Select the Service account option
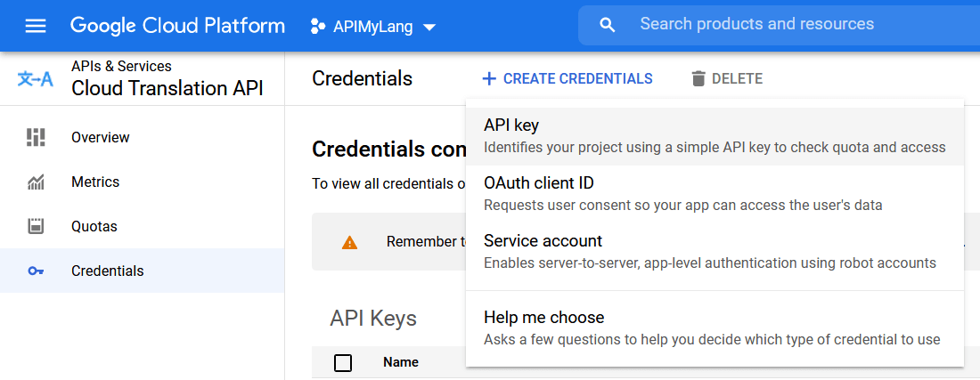Screen dimensions: 980x380 pyautogui.click(x=715, y=251)
